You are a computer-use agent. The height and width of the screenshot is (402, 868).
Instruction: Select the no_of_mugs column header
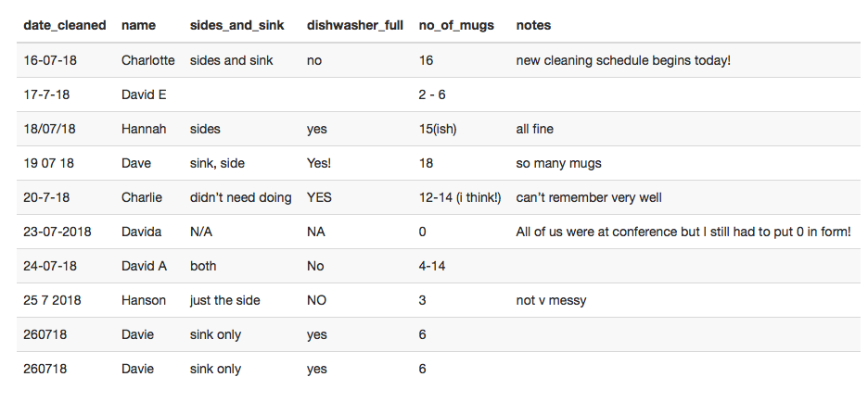click(x=456, y=25)
